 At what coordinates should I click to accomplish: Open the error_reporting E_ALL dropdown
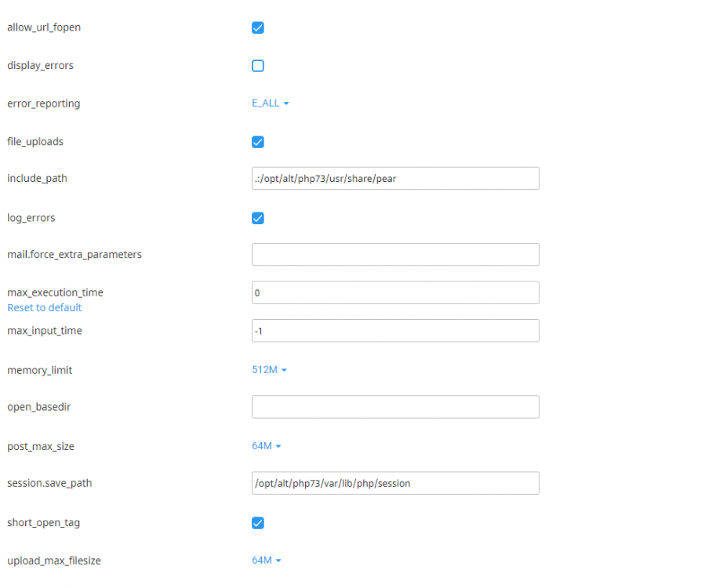click(270, 103)
